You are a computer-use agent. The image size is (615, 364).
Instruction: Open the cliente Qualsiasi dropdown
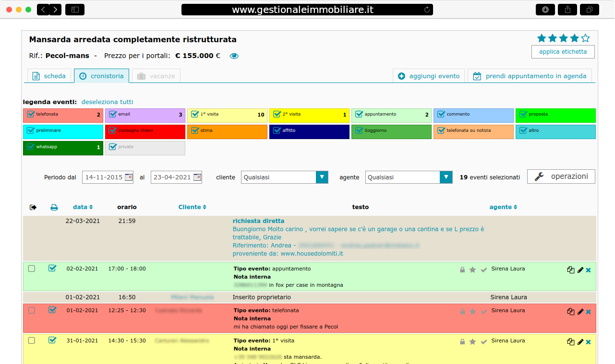coord(322,177)
